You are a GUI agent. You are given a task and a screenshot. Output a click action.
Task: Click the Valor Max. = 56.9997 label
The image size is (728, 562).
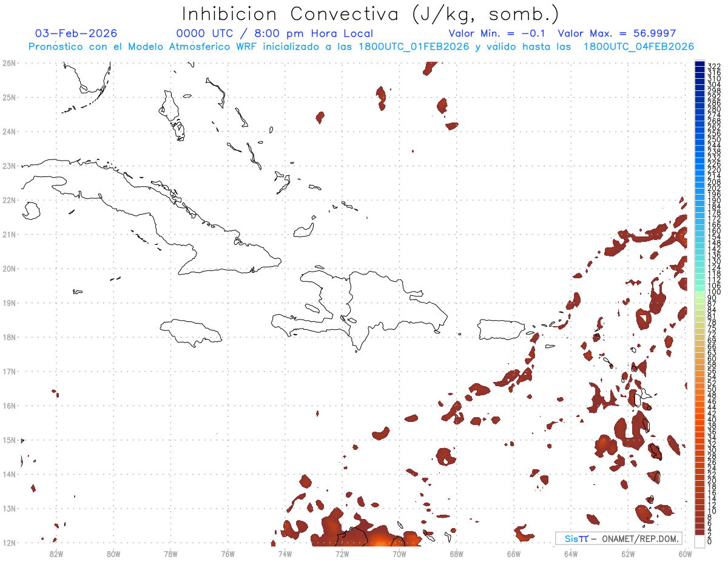(616, 33)
